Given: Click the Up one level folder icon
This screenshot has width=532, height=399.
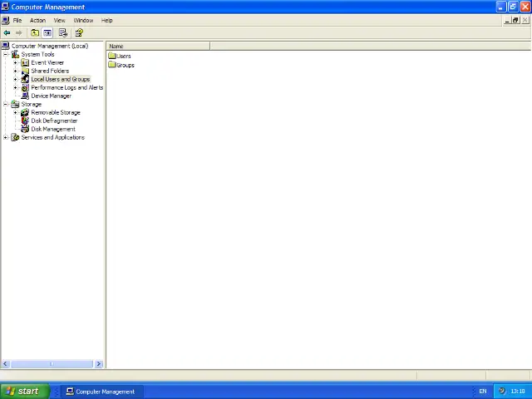Looking at the screenshot, I should pos(35,33).
